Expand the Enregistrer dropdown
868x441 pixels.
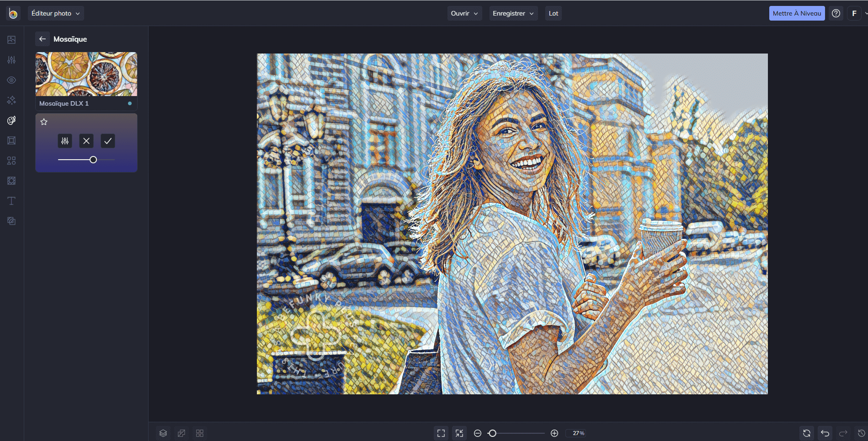tap(513, 13)
